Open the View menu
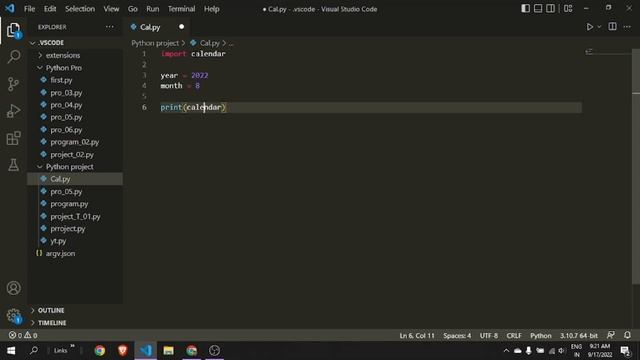The height and width of the screenshot is (360, 640). (111, 9)
